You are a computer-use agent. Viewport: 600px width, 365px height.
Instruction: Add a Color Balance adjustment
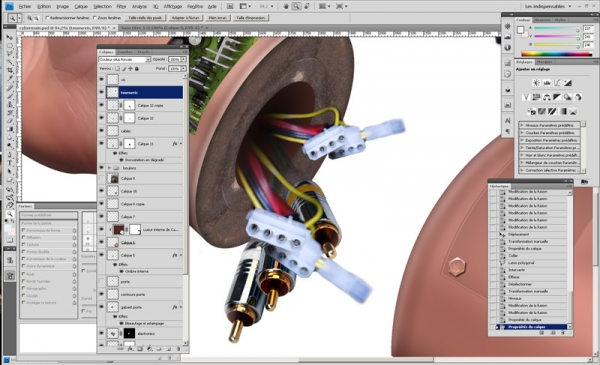[547, 97]
